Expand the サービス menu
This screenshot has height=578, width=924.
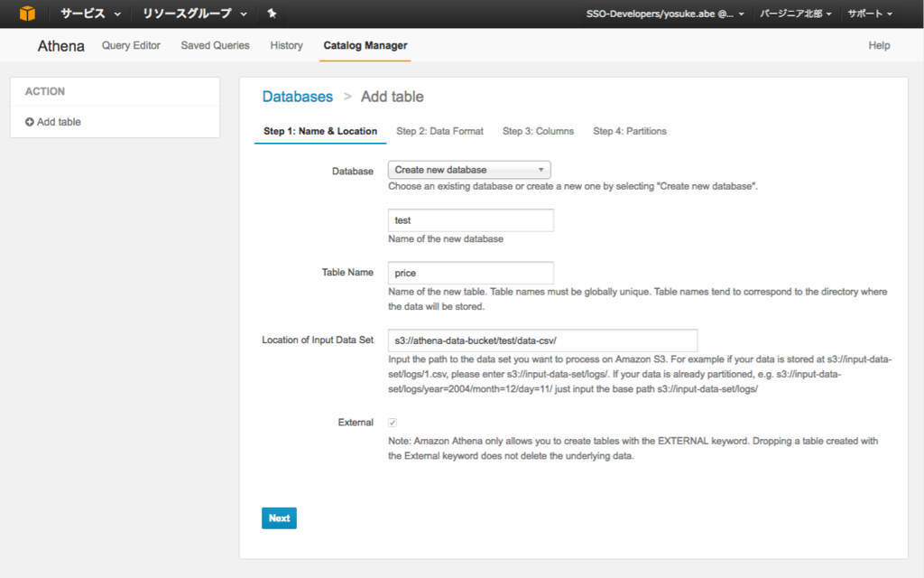[90, 13]
